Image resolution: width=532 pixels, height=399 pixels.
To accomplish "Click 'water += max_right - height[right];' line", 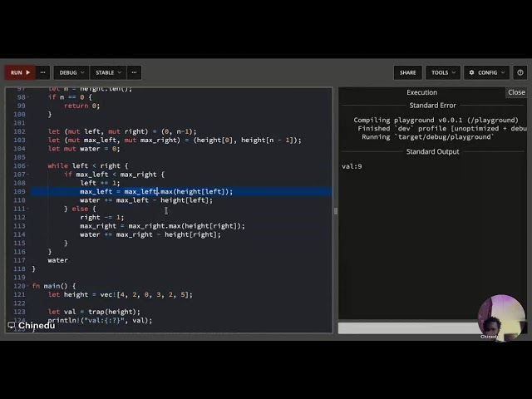I will click(150, 234).
